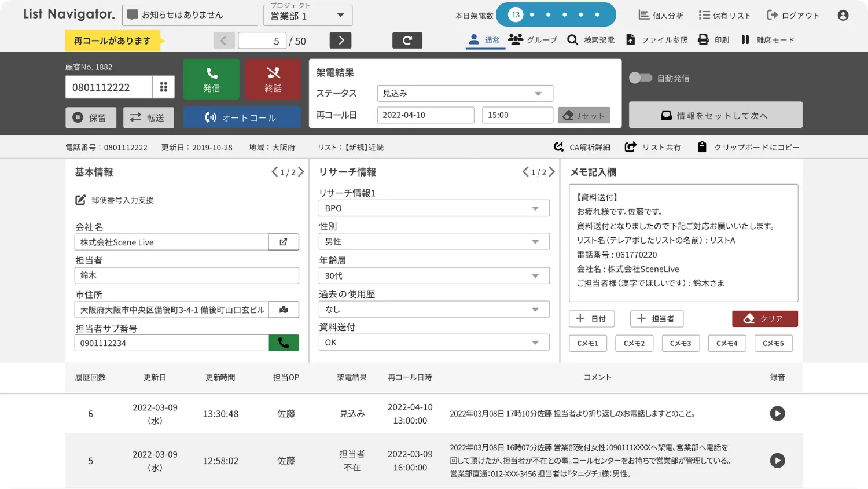868x489 pixels.
Task: Open the dial keypad grid icon
Action: point(164,87)
